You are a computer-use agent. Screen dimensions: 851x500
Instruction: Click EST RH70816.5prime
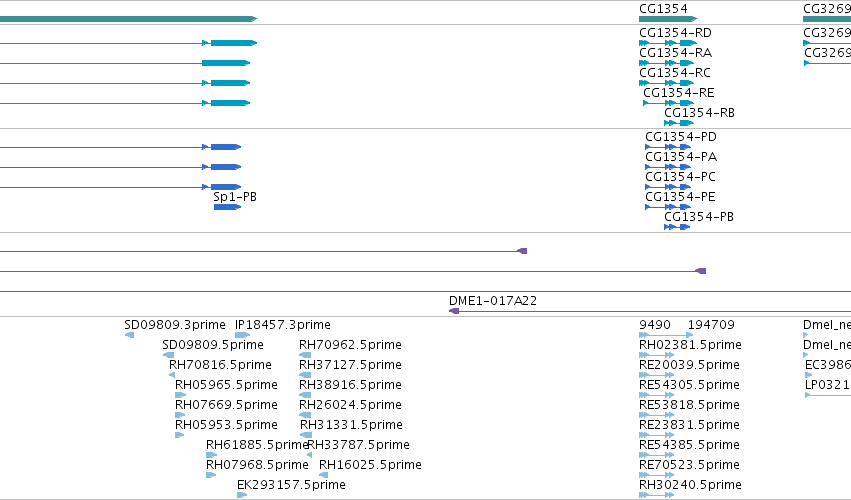pos(220,365)
